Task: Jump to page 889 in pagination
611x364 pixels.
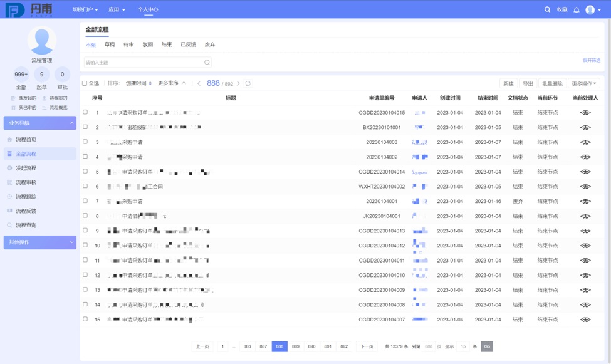Action: tap(296, 346)
